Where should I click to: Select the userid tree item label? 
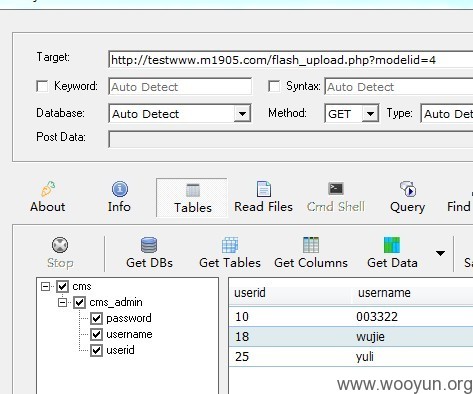point(120,350)
